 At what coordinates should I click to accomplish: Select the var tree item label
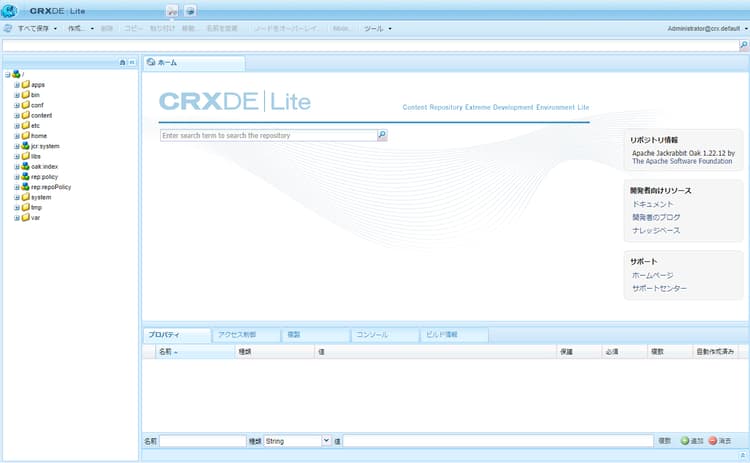[35, 218]
